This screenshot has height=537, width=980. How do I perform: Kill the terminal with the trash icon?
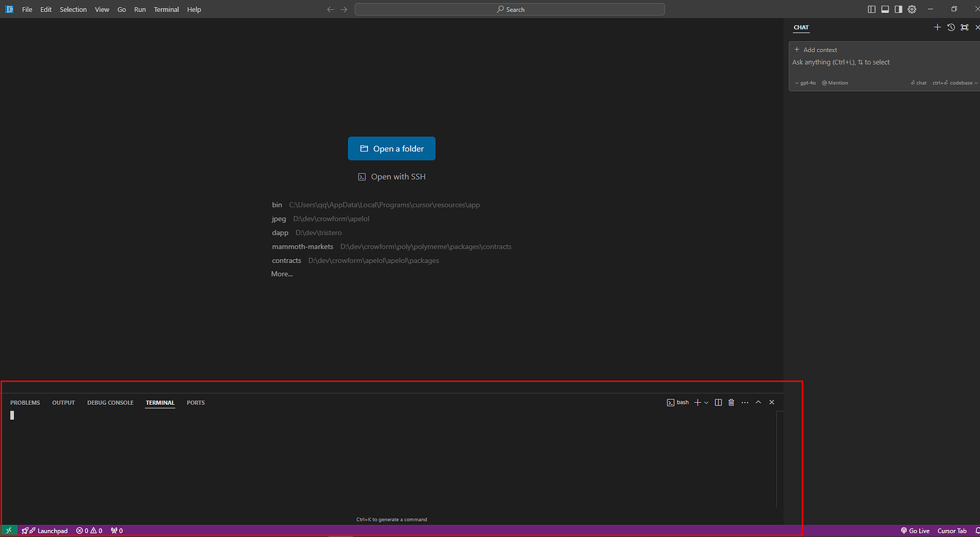click(731, 402)
